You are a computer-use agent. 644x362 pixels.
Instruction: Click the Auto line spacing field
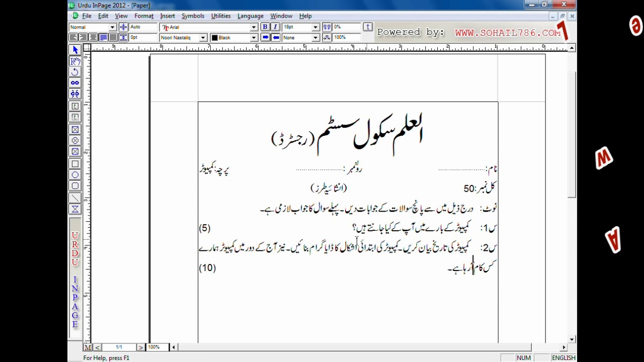pos(143,27)
